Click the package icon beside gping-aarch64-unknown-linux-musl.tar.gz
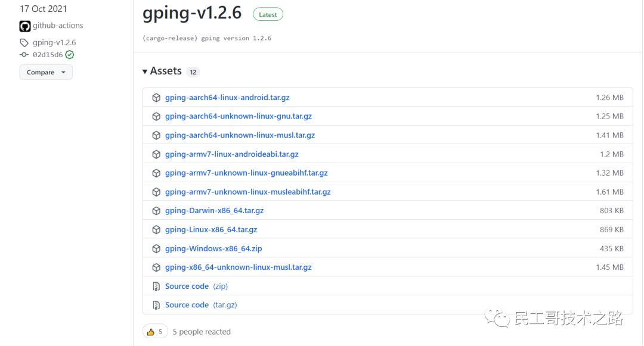 (x=156, y=135)
